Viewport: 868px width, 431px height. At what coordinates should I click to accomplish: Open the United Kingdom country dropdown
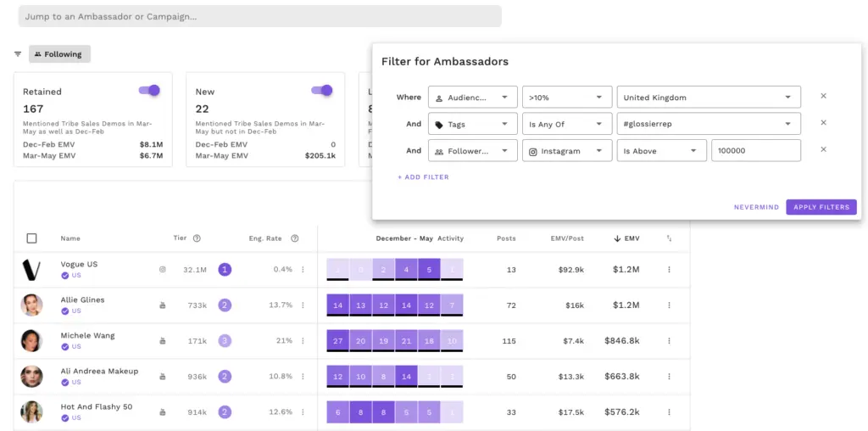pos(708,98)
